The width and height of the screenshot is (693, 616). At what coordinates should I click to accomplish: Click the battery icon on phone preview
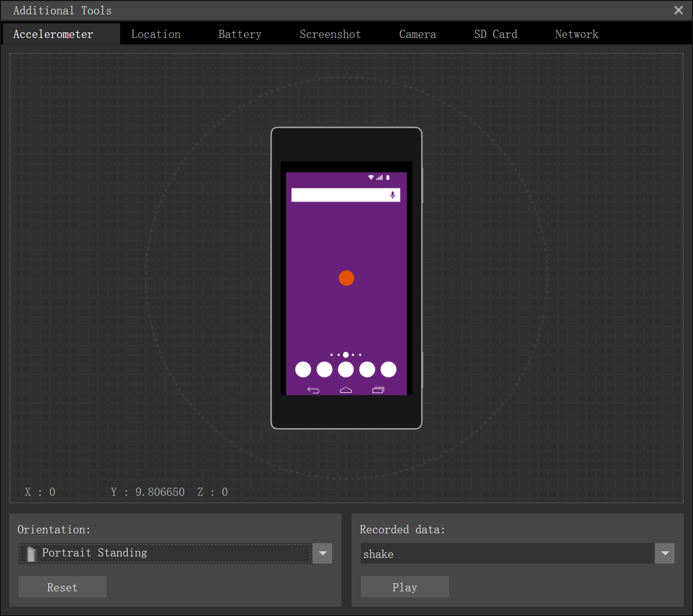click(388, 178)
